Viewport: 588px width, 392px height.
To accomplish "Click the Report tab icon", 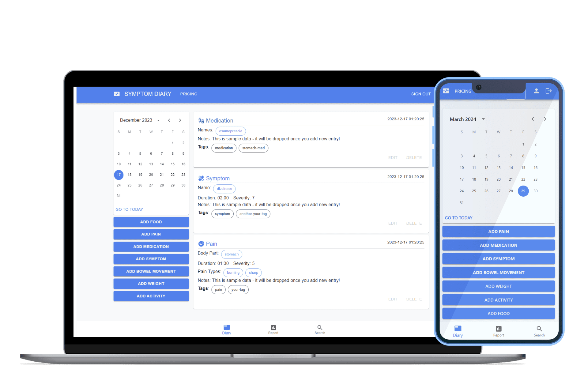I will 273,327.
